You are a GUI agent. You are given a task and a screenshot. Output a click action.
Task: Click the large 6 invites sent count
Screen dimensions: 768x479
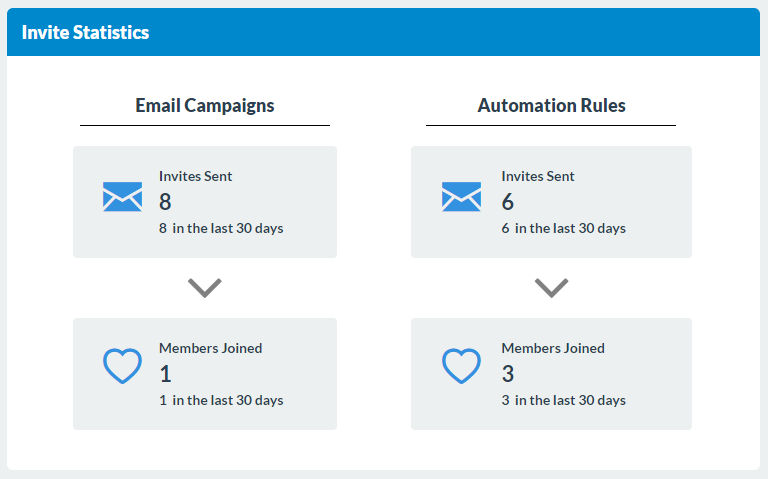pos(507,202)
